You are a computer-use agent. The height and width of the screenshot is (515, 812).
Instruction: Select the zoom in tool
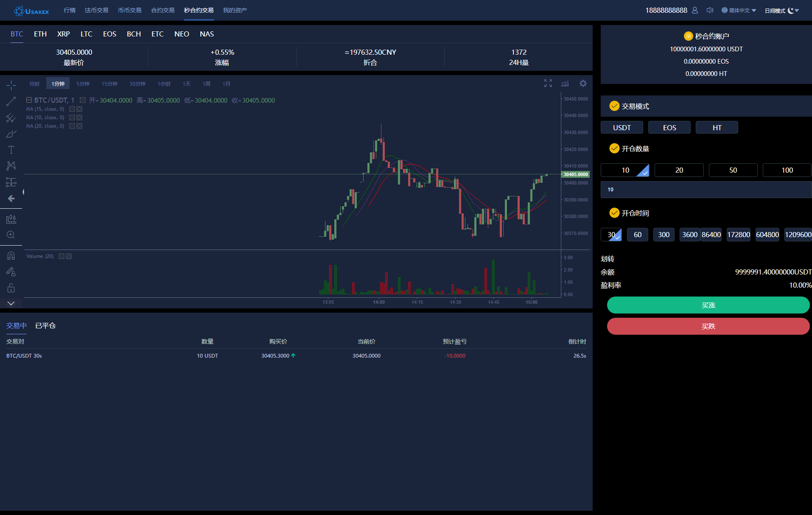coord(11,235)
